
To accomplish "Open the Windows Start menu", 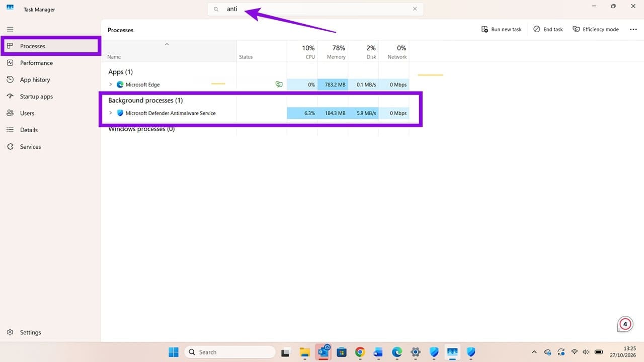I will pos(174,352).
